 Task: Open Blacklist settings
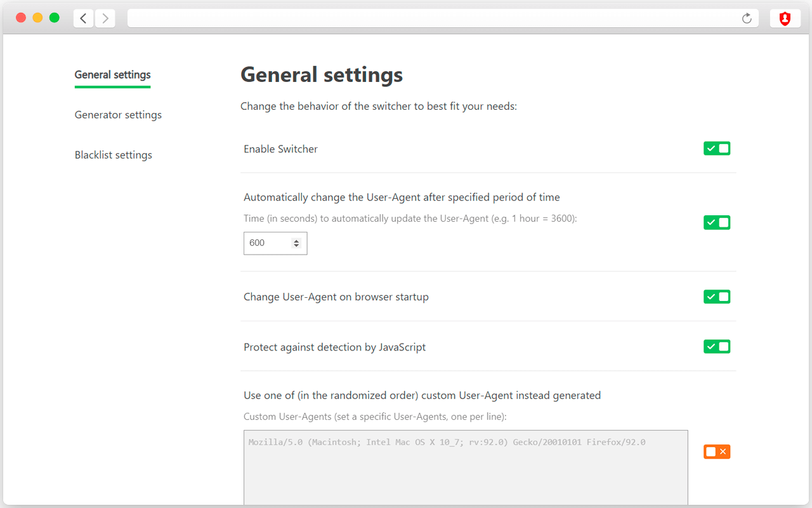click(113, 154)
